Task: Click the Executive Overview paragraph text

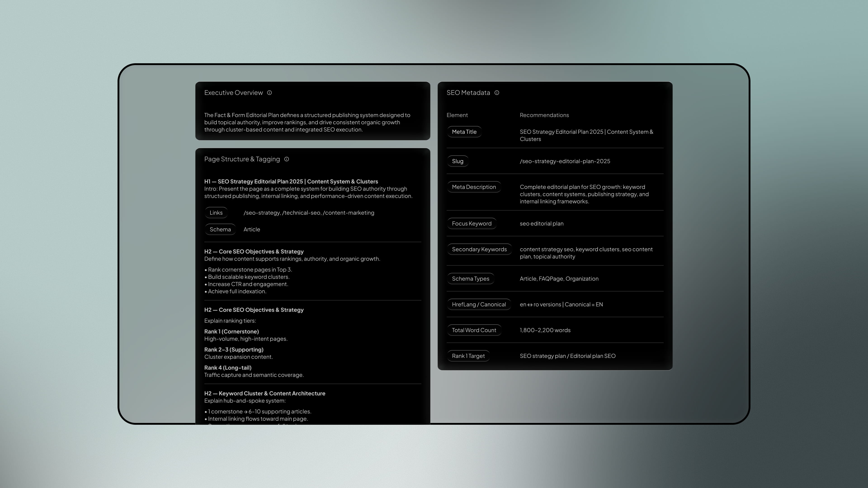Action: click(307, 122)
